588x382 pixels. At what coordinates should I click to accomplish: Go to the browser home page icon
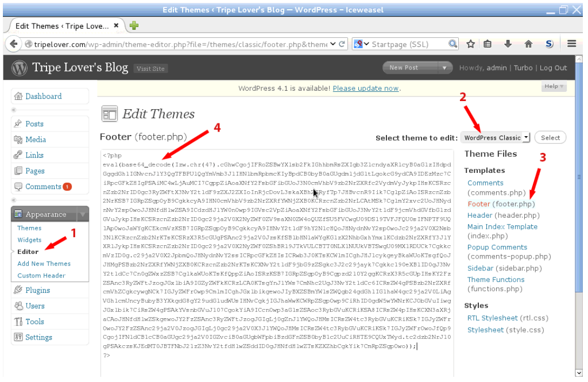[528, 44]
